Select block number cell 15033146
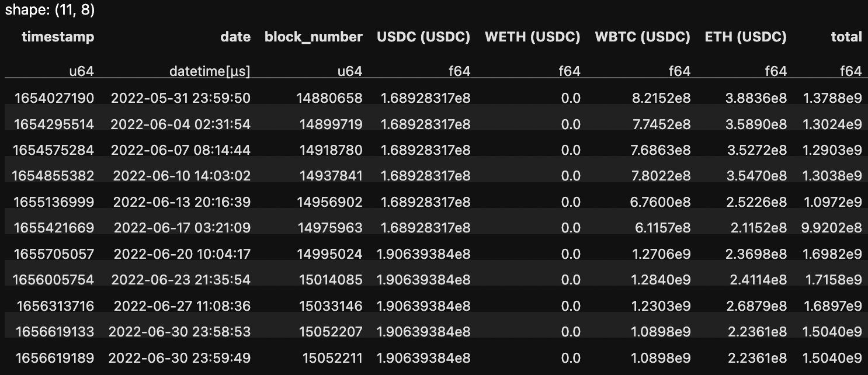Image resolution: width=868 pixels, height=375 pixels. [x=331, y=305]
